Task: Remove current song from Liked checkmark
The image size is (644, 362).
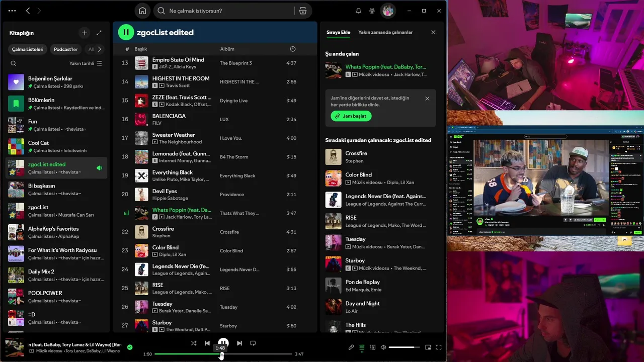Action: pyautogui.click(x=130, y=347)
